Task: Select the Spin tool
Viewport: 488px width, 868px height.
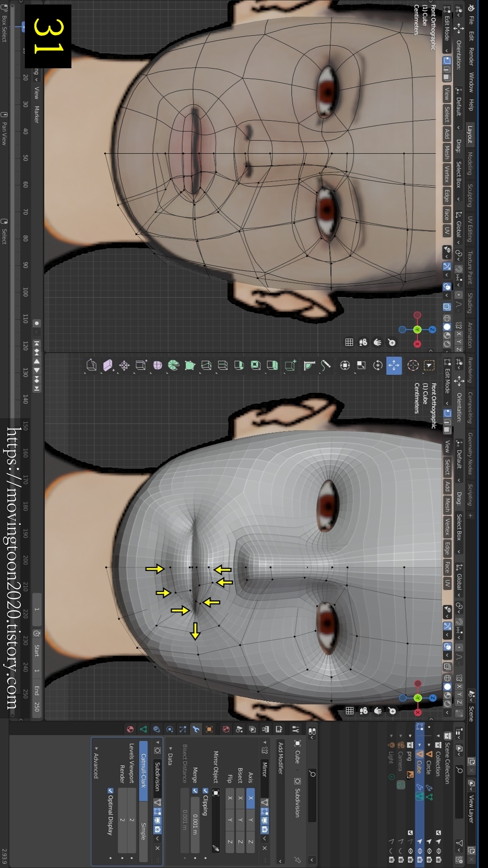Action: coord(174,365)
